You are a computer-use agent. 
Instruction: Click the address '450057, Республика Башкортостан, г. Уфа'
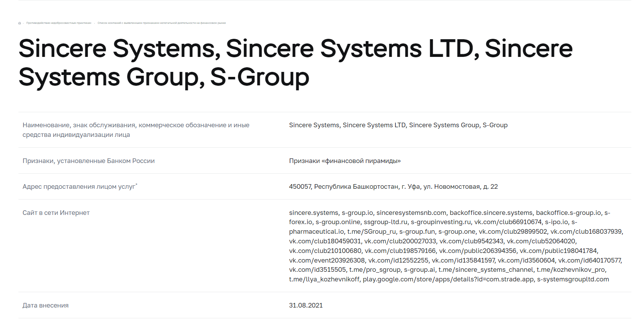393,187
